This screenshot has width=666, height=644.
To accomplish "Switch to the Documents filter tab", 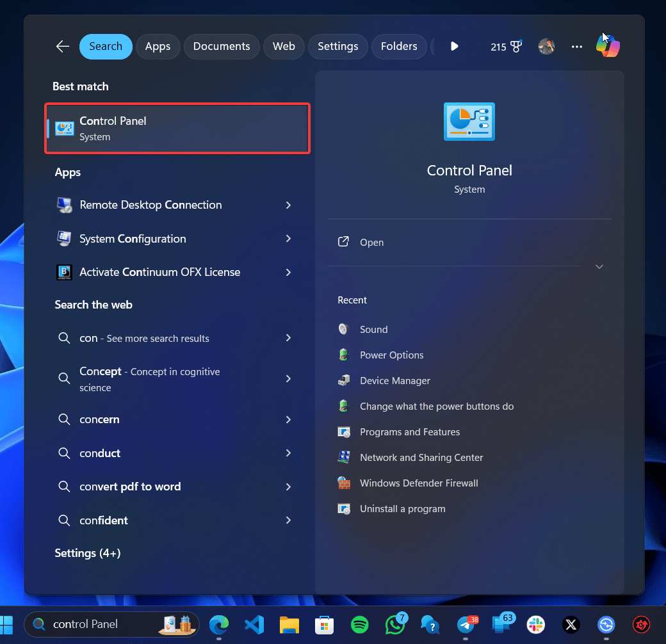I will click(222, 46).
